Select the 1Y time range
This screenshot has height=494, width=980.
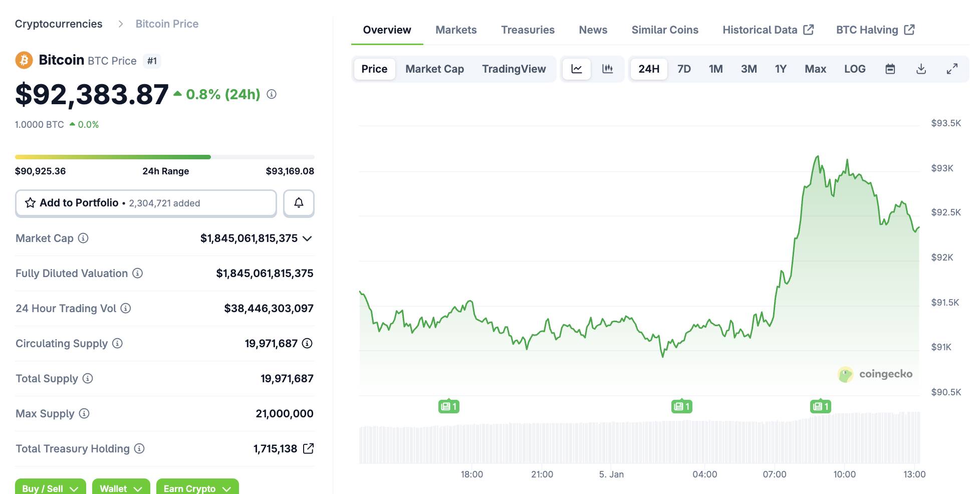tap(781, 69)
